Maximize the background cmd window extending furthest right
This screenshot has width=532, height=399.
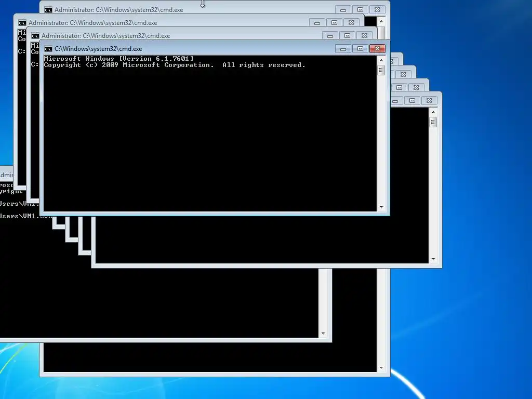pos(412,101)
